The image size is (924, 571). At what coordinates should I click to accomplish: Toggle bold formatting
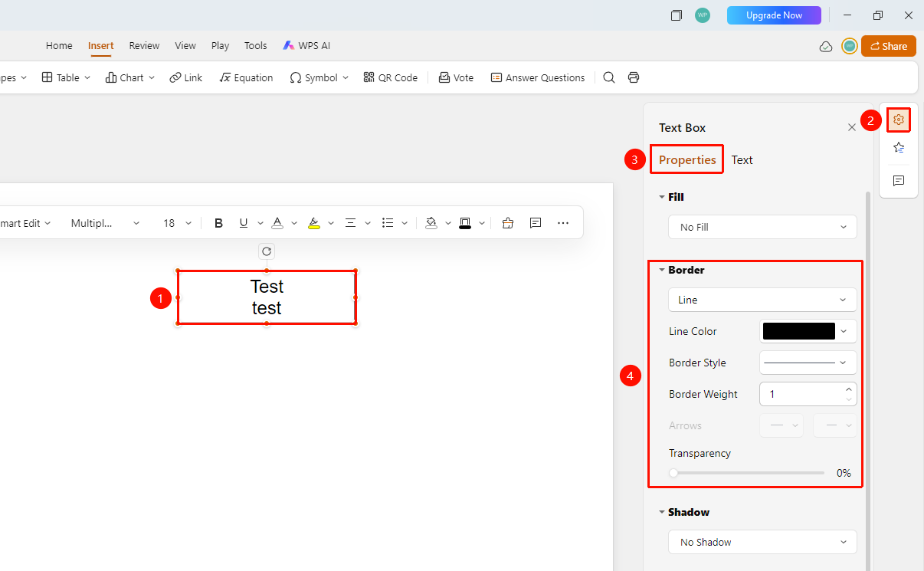click(218, 223)
